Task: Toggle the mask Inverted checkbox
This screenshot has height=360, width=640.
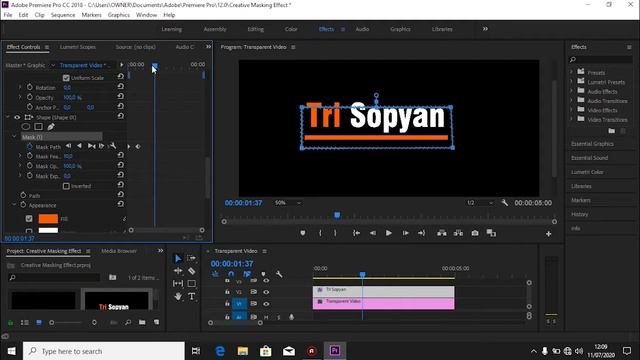Action: click(x=66, y=186)
